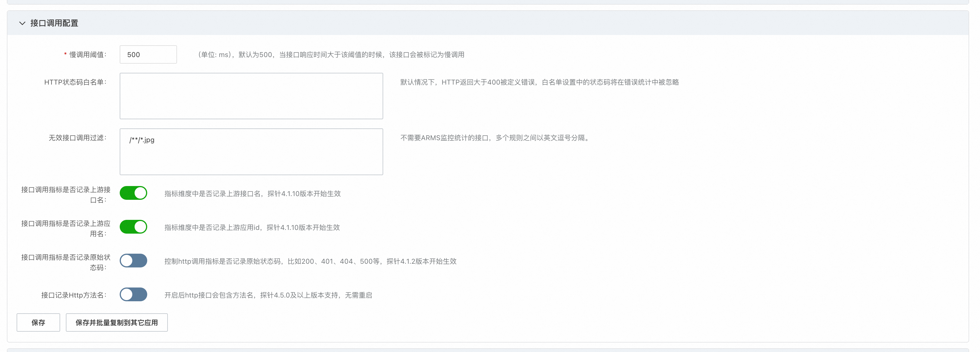Click the 慢调用阈值 field label

pos(88,55)
